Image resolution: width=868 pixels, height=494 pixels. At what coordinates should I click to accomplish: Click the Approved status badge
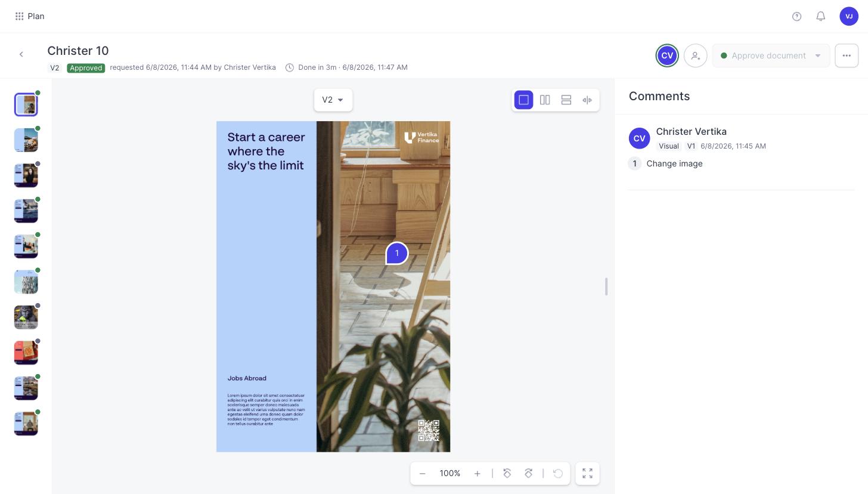[x=86, y=67]
